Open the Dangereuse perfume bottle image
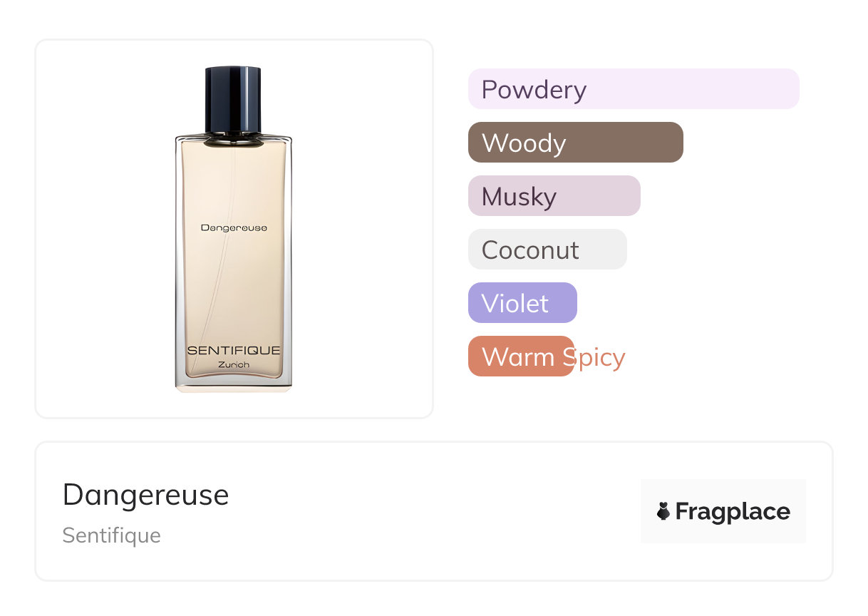This screenshot has height=616, width=868. (x=234, y=229)
